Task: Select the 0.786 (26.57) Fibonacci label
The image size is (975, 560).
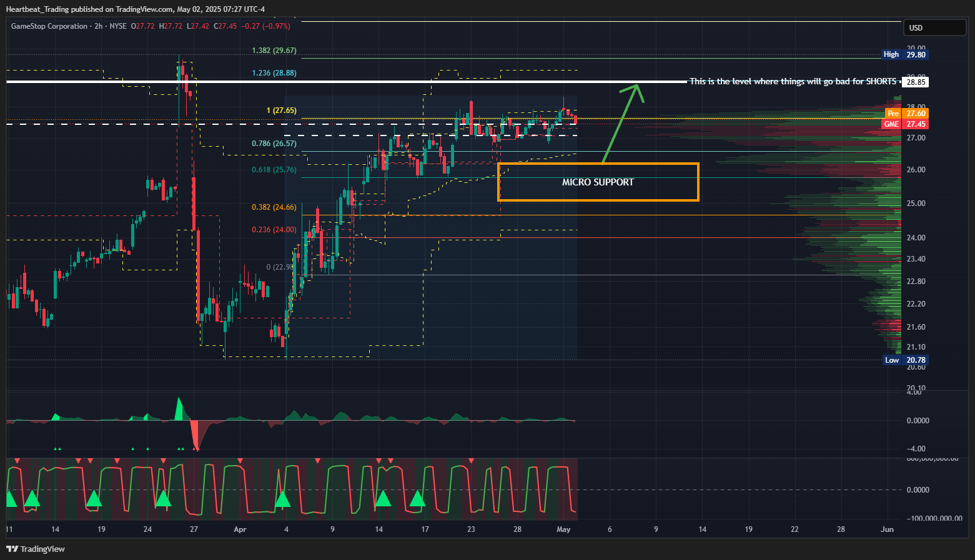Action: pyautogui.click(x=274, y=144)
